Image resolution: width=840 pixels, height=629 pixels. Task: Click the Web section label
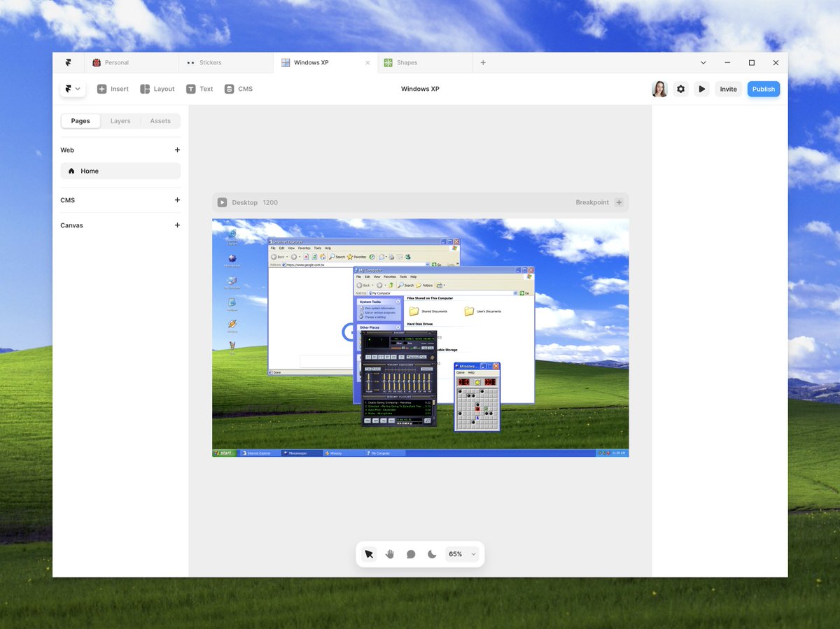click(x=67, y=150)
